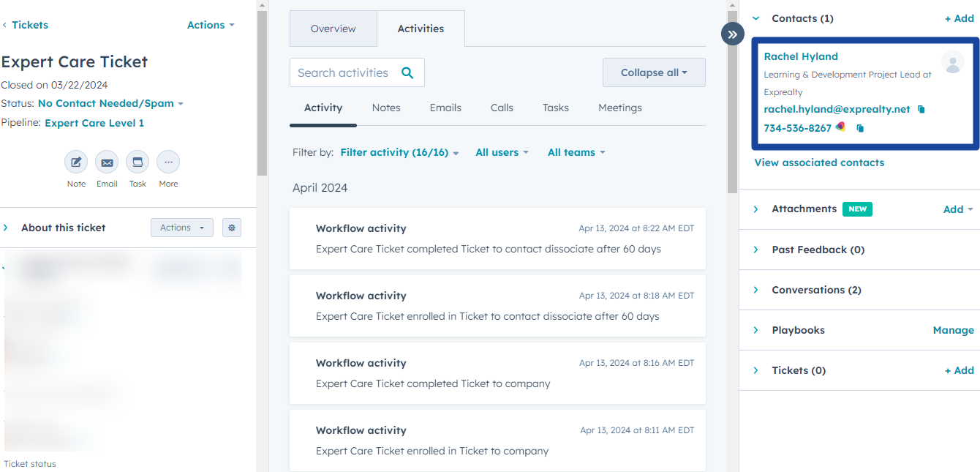Image resolution: width=980 pixels, height=472 pixels.
Task: Open the More actions ellipsis icon
Action: 168,162
